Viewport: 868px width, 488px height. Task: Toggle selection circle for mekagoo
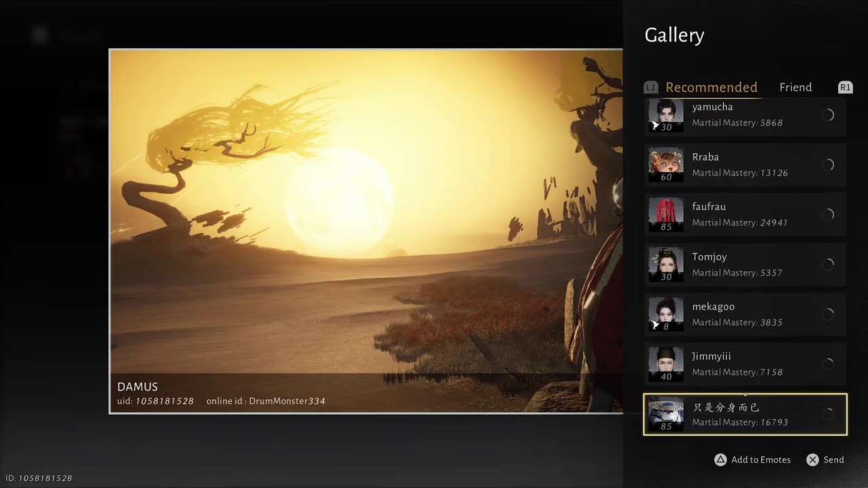[828, 314]
